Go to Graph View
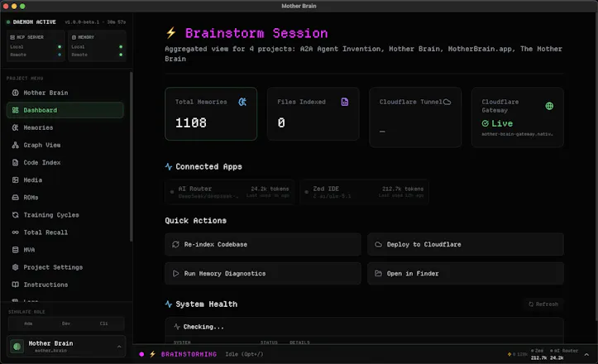This screenshot has width=598, height=364. [65, 145]
